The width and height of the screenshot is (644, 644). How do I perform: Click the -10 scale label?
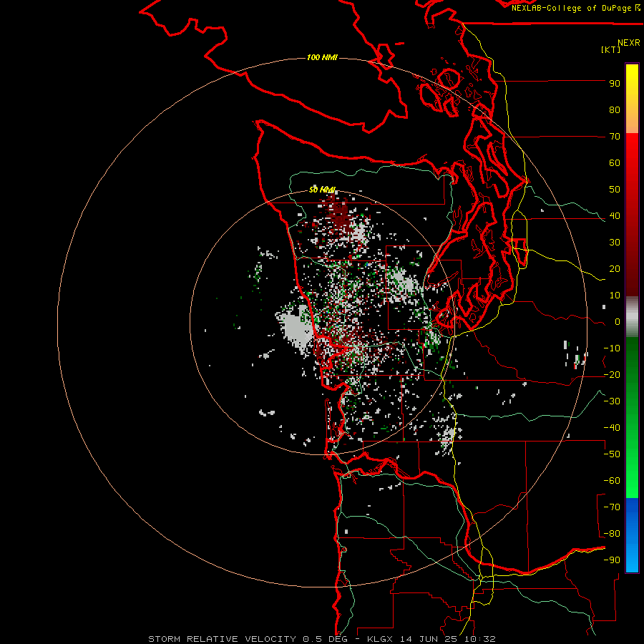612,348
